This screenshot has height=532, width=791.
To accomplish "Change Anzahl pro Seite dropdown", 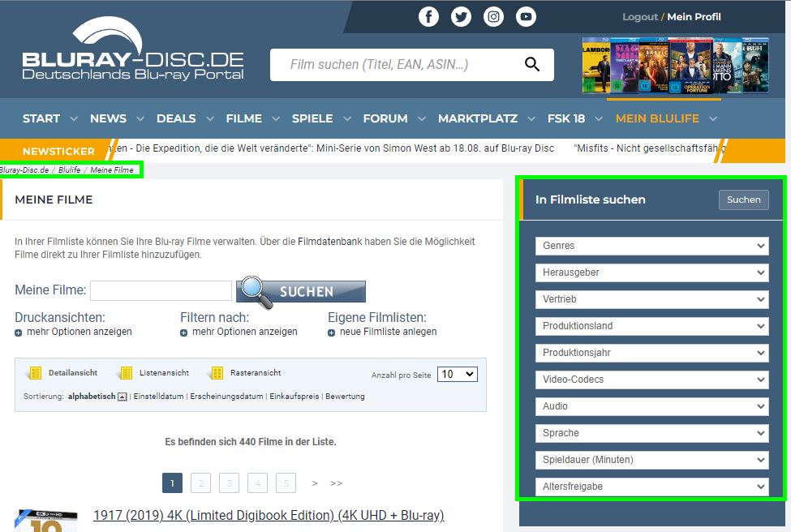I will point(457,374).
